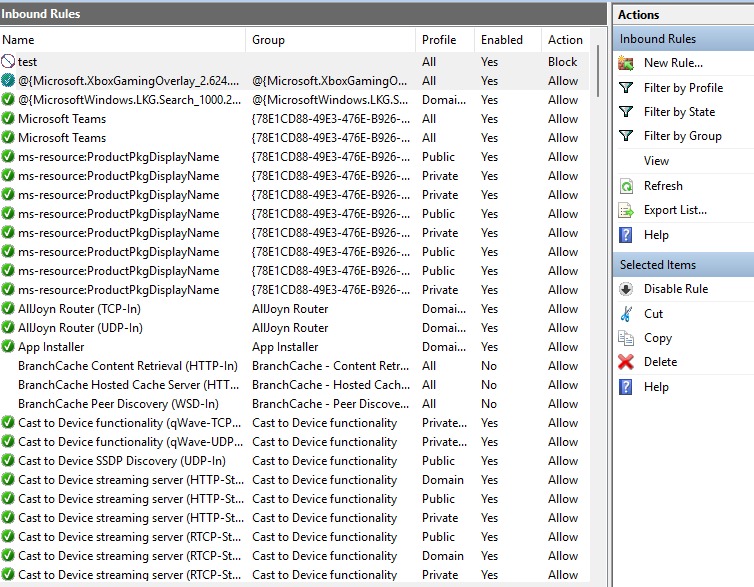Select Cast to Device functionality (qWave-TCP) rule
This screenshot has width=754, height=587.
(129, 423)
